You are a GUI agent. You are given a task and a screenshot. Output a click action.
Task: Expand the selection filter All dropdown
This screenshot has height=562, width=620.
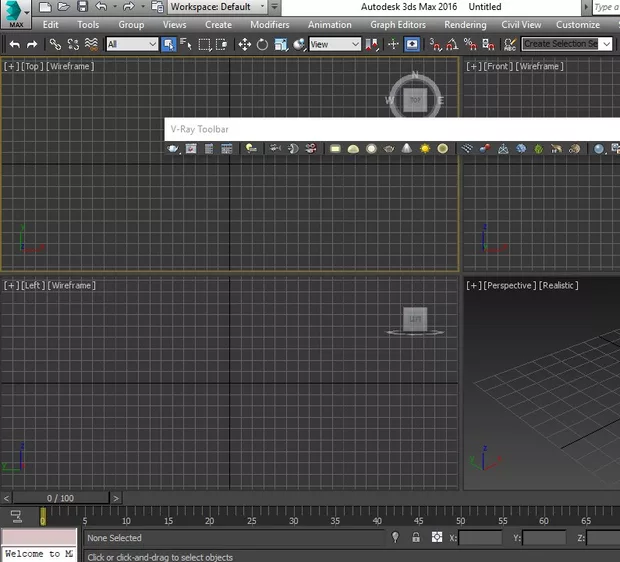(132, 45)
